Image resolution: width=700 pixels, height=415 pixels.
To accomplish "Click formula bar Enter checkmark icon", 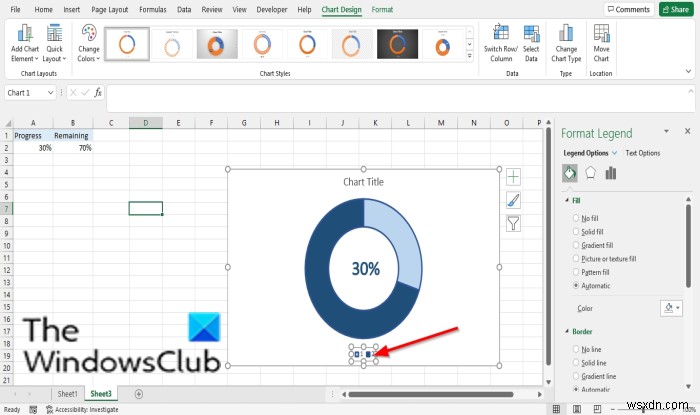I will tap(85, 93).
